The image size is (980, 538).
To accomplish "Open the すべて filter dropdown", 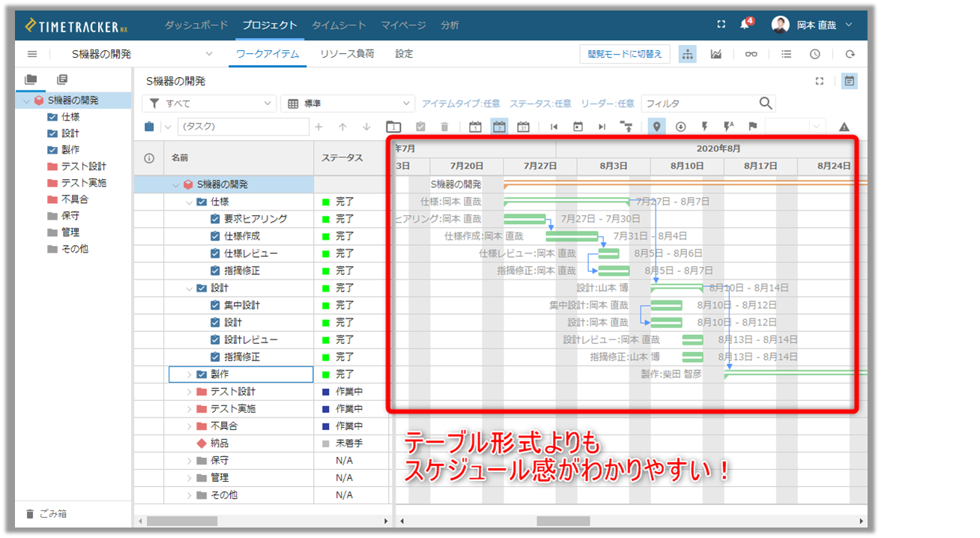I will coord(209,103).
